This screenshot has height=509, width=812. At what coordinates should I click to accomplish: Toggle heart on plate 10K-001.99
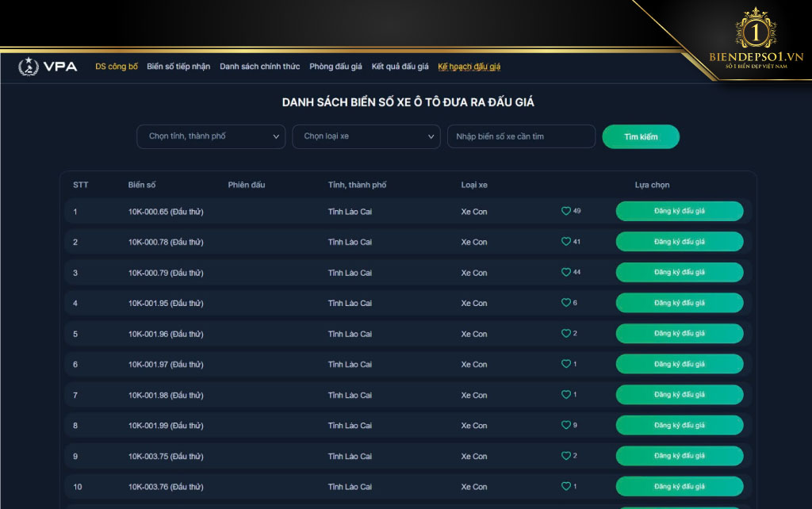tap(566, 425)
